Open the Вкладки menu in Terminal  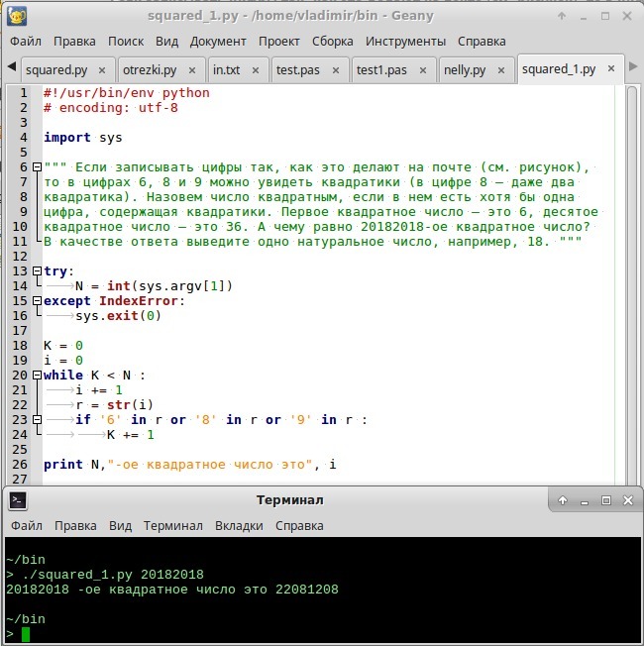coord(239,525)
